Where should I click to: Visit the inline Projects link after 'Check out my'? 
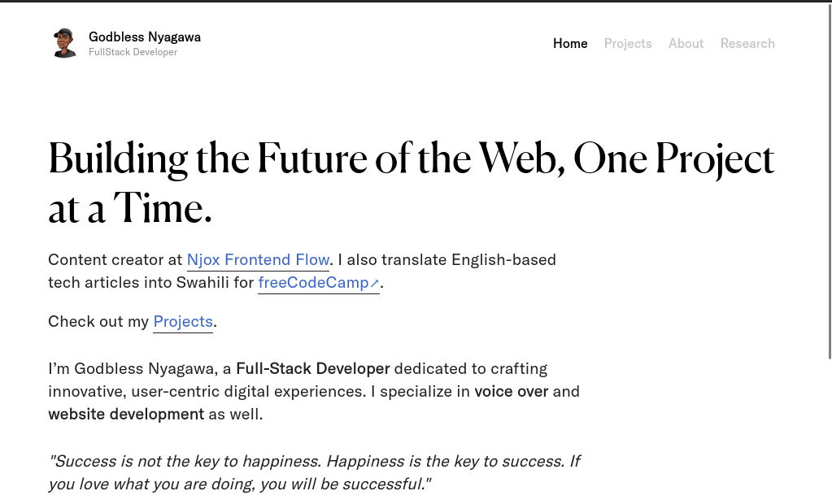(183, 322)
